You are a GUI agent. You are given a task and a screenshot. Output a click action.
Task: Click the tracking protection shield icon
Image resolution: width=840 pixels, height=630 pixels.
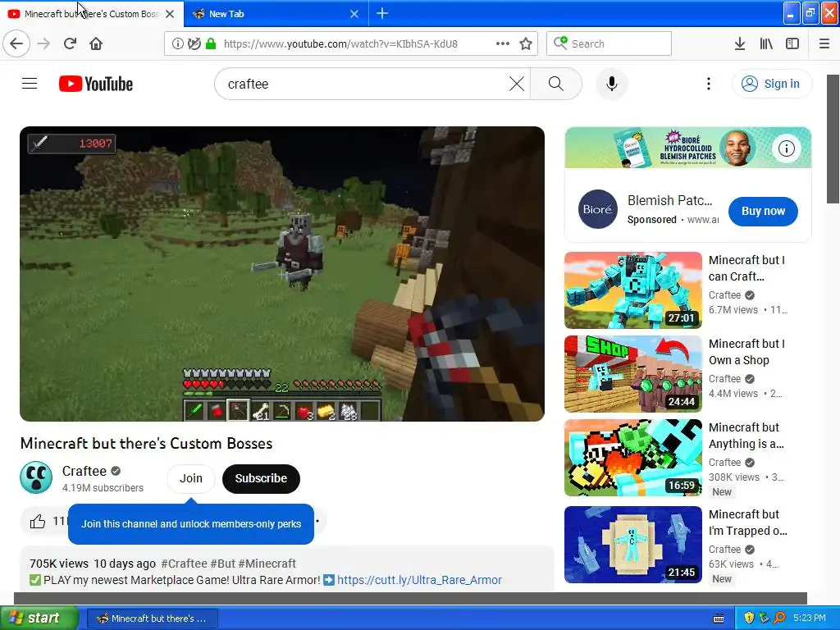(x=194, y=43)
